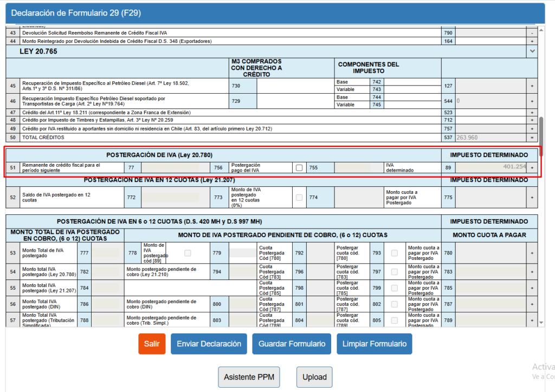Click Enviar Declaración button
This screenshot has width=555, height=392.
pyautogui.click(x=209, y=344)
